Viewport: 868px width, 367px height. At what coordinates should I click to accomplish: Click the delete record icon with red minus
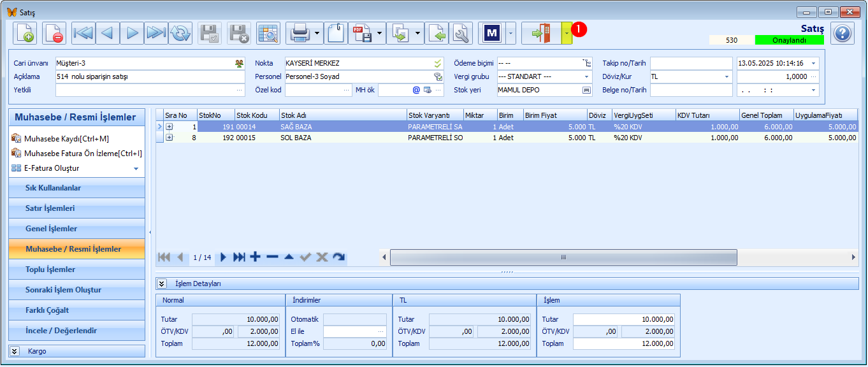tap(54, 33)
